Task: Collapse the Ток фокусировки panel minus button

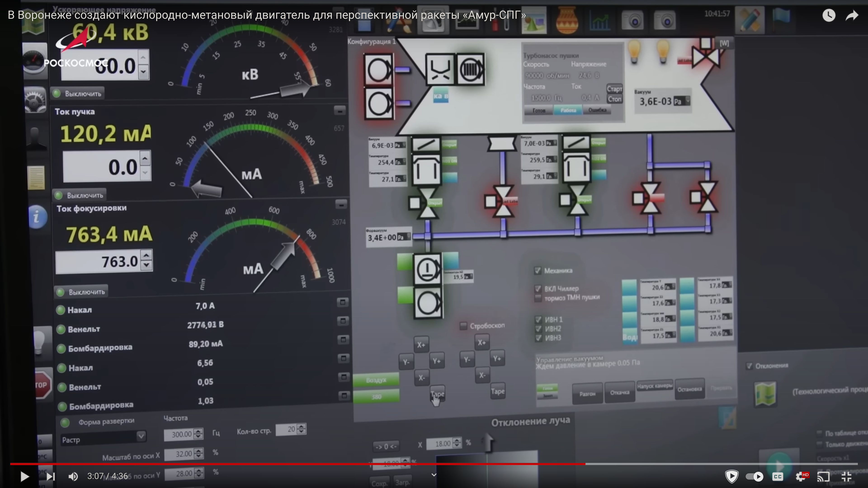Action: (x=341, y=204)
